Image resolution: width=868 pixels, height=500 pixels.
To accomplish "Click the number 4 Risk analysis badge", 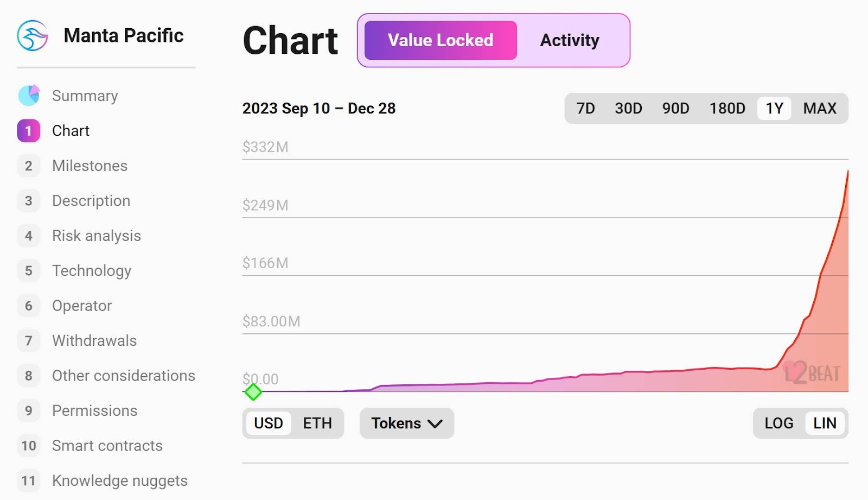I will pos(29,236).
